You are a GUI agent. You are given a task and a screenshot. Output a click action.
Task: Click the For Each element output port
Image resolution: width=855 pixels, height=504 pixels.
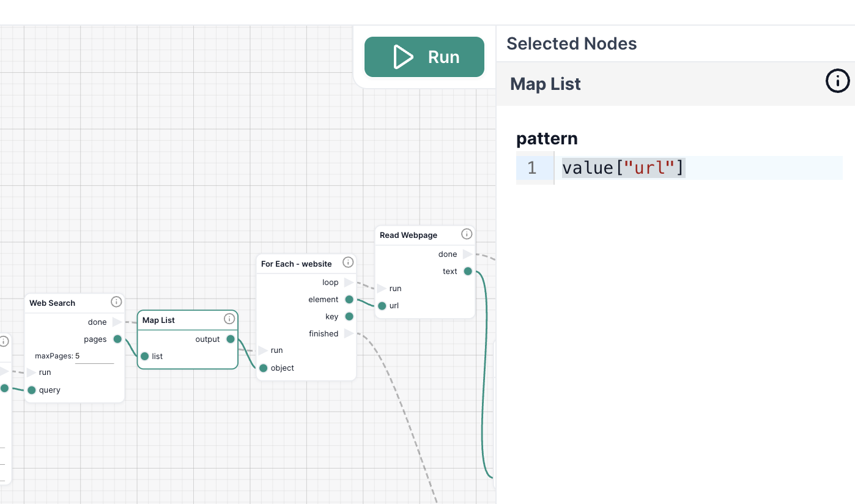[x=349, y=299]
